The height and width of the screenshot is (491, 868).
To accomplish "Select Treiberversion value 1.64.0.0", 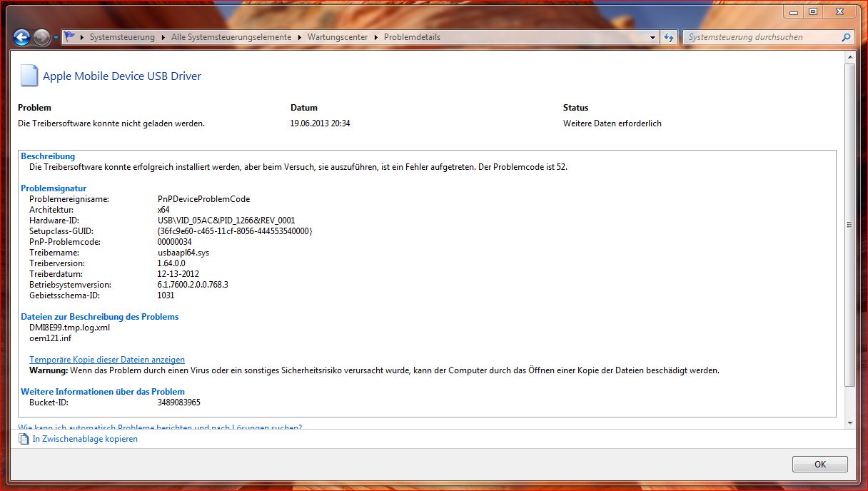I will pos(171,263).
